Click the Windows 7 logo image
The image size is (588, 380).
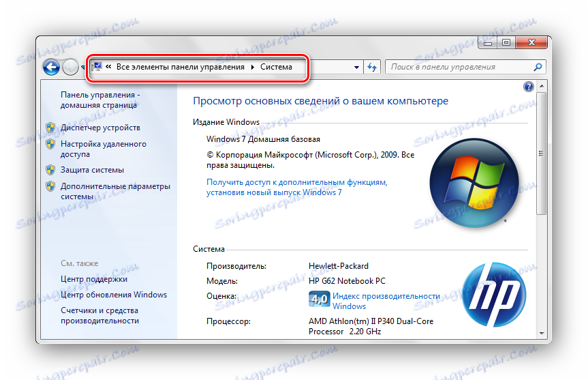tap(474, 183)
